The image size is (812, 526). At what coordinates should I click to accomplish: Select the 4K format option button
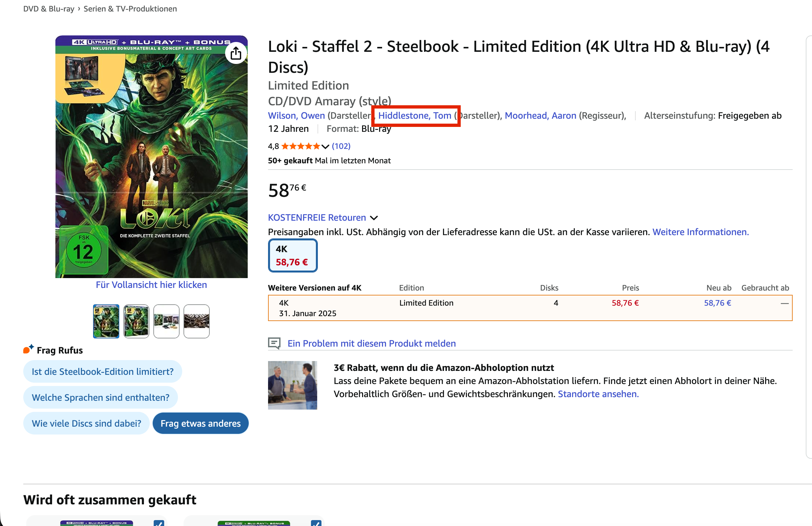pyautogui.click(x=293, y=256)
